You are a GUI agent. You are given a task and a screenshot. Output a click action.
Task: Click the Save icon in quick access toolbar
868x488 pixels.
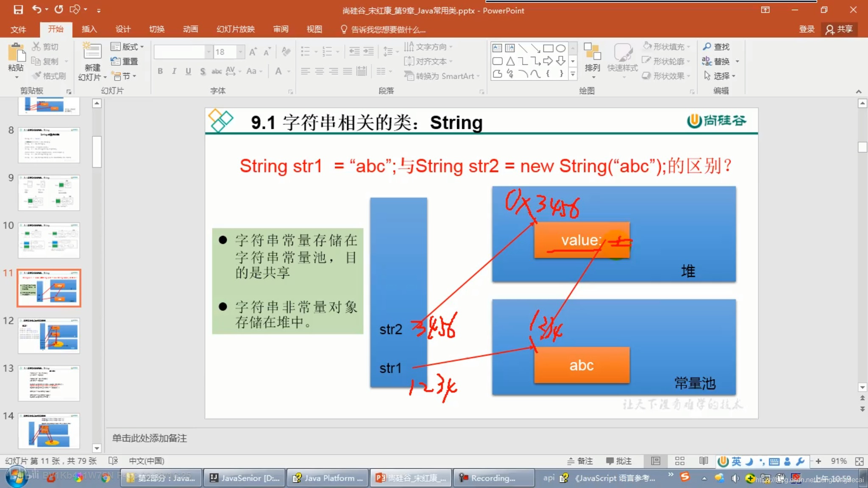tap(18, 9)
